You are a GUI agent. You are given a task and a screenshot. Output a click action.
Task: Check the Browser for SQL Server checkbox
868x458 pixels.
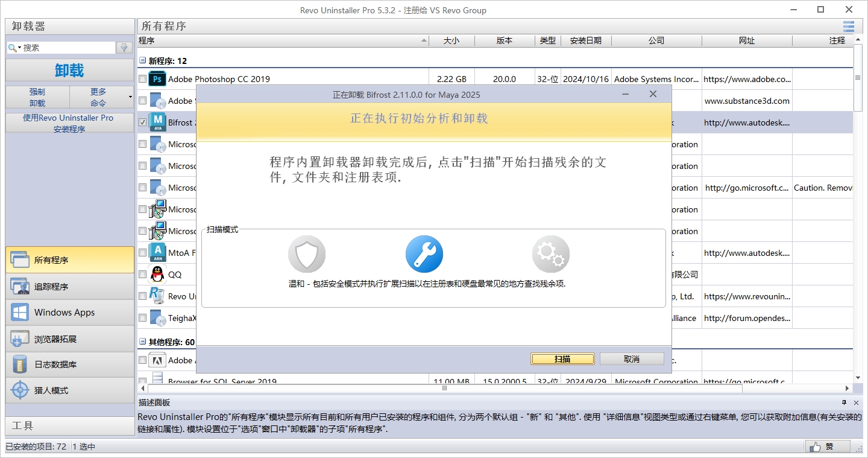tap(142, 381)
